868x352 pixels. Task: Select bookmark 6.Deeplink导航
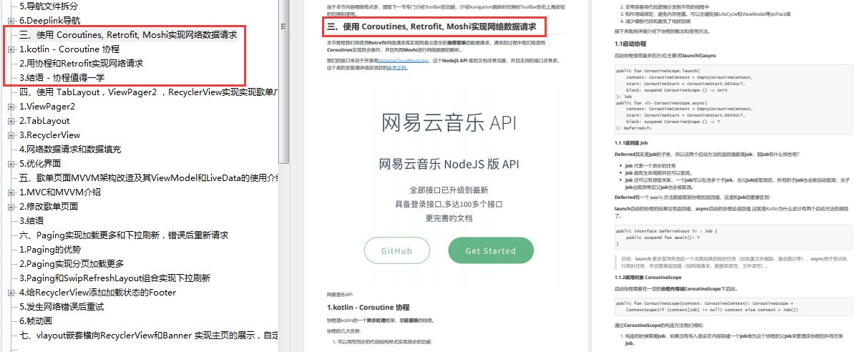coord(49,21)
